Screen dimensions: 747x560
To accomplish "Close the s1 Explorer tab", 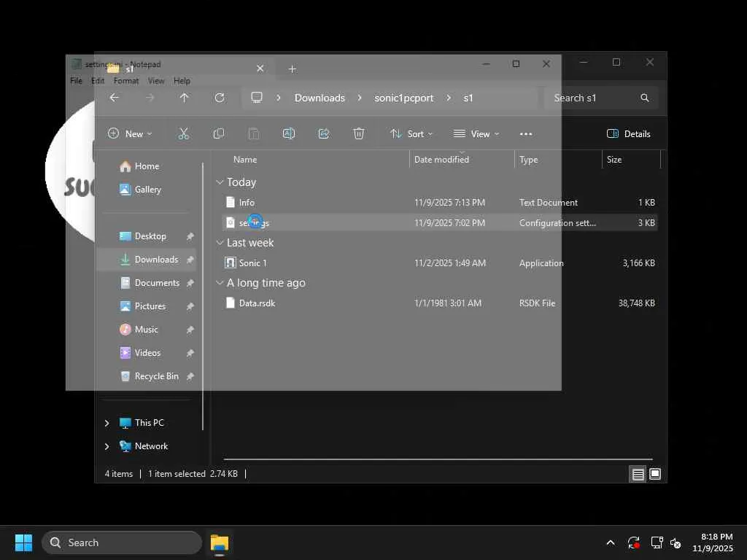I will 260,69.
